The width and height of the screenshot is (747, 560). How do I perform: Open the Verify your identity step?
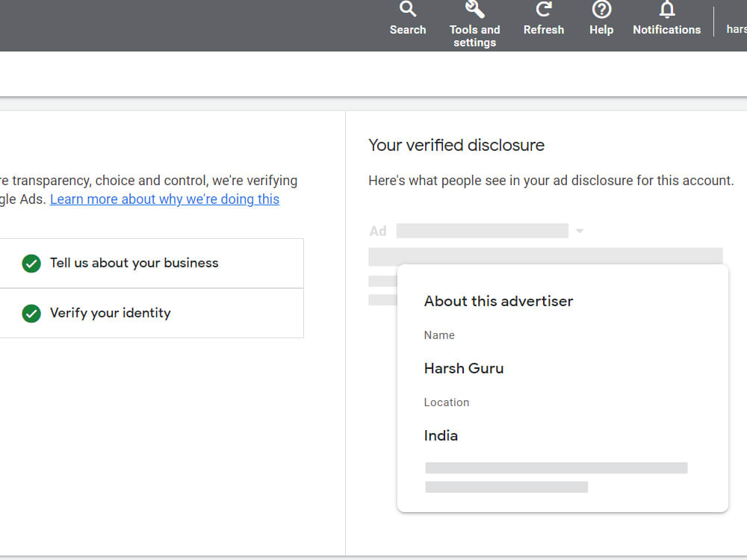(x=152, y=314)
